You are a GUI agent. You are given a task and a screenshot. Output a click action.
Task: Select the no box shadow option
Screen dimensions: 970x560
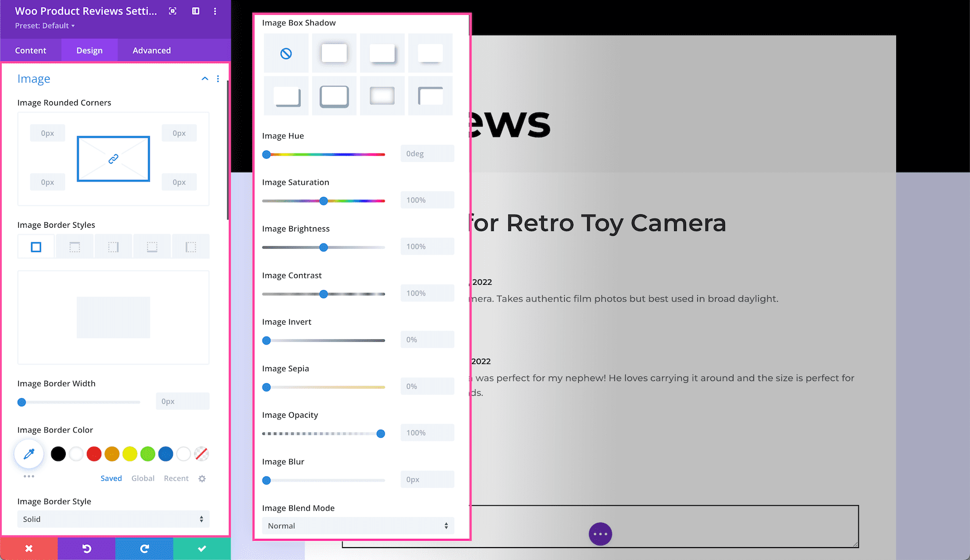(286, 53)
